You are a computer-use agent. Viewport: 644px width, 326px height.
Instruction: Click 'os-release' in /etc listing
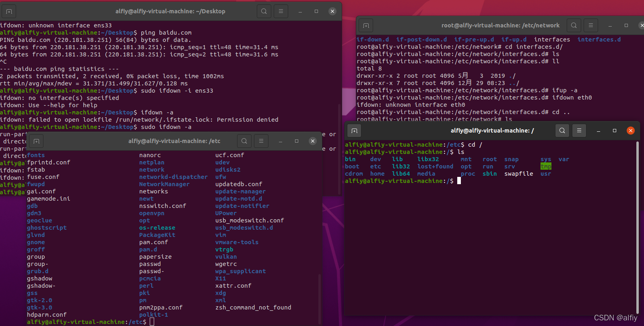157,228
